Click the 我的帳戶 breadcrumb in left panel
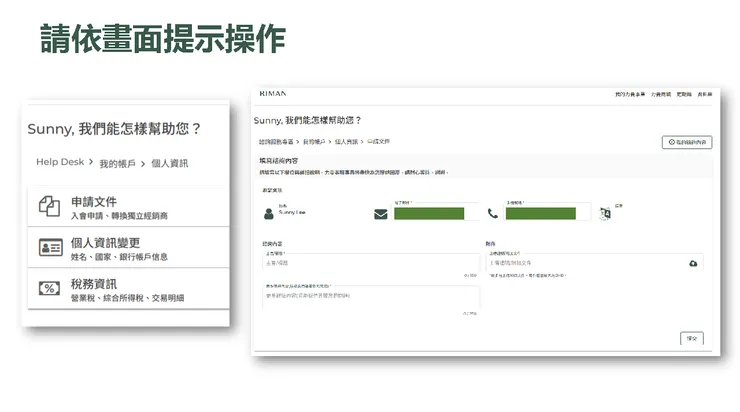The image size is (740, 412). click(x=117, y=163)
